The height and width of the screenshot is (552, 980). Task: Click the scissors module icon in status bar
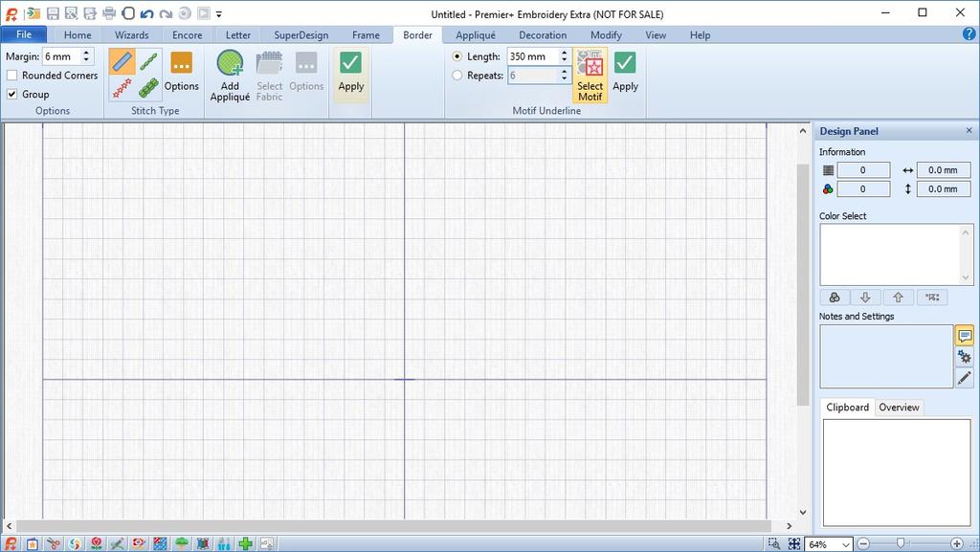(x=54, y=543)
